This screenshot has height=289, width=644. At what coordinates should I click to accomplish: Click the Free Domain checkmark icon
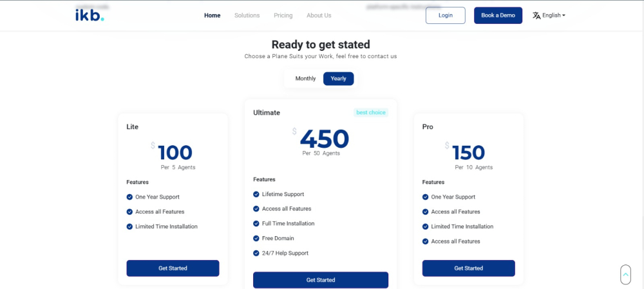(256, 238)
